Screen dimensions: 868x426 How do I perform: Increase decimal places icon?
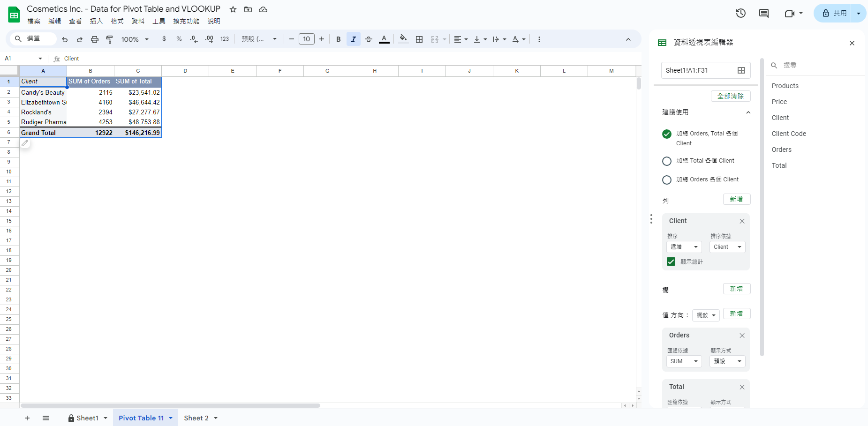[209, 39]
